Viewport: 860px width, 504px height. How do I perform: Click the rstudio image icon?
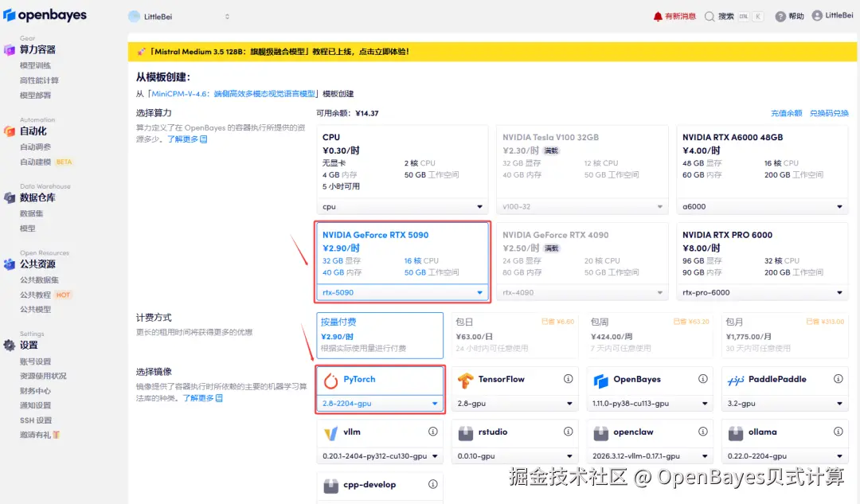tap(466, 433)
